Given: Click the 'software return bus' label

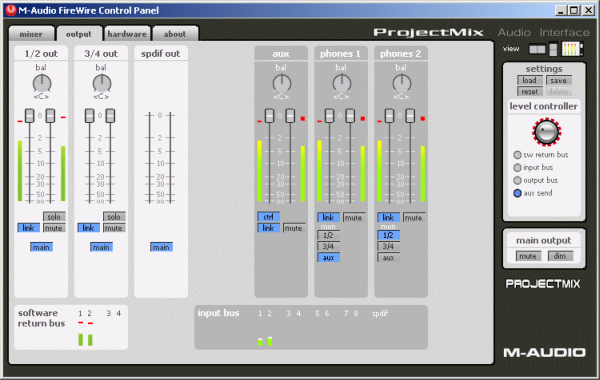Looking at the screenshot, I should [x=41, y=318].
